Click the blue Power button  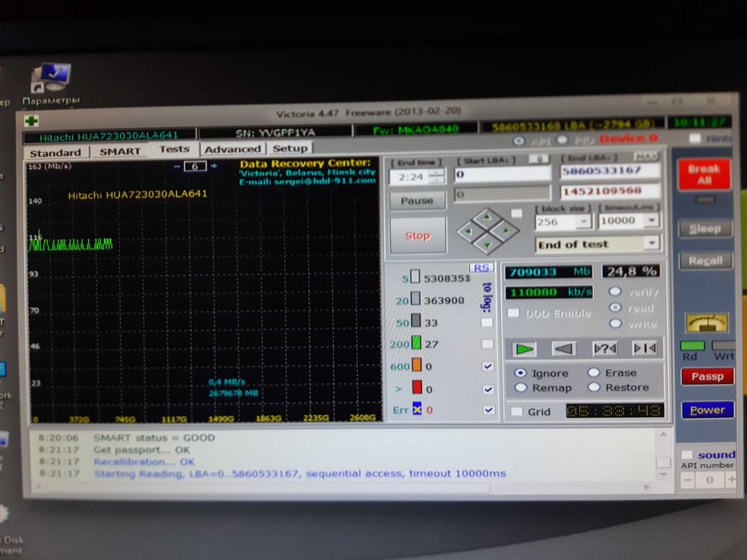tap(708, 410)
